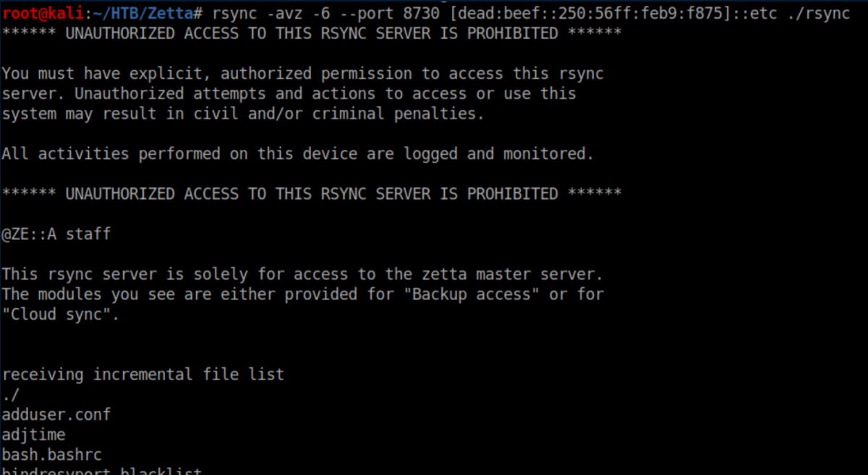The width and height of the screenshot is (868, 475).
Task: Click the "Cloud sync" quoted text
Action: pos(56,315)
